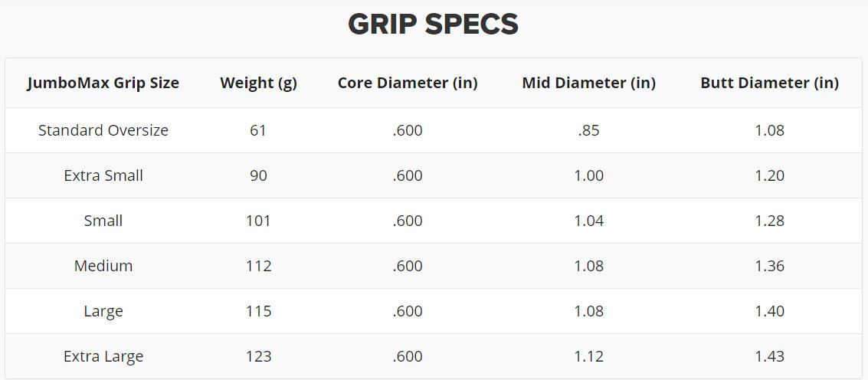
Task: Click the weight value 61
Action: pyautogui.click(x=258, y=130)
